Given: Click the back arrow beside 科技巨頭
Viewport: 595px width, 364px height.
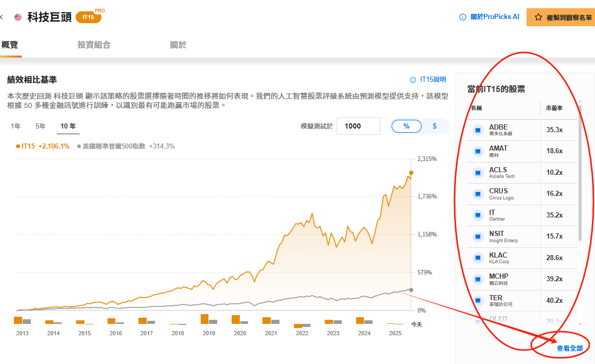Looking at the screenshot, I should click(2, 17).
